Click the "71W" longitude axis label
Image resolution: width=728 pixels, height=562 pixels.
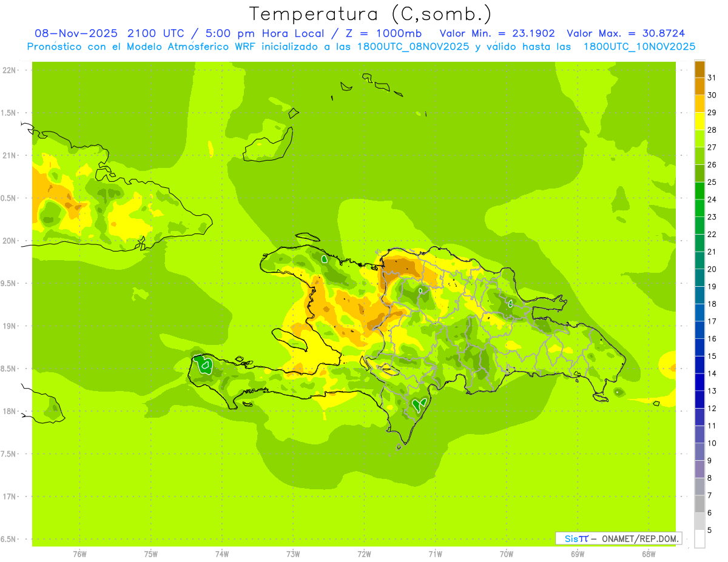435,554
